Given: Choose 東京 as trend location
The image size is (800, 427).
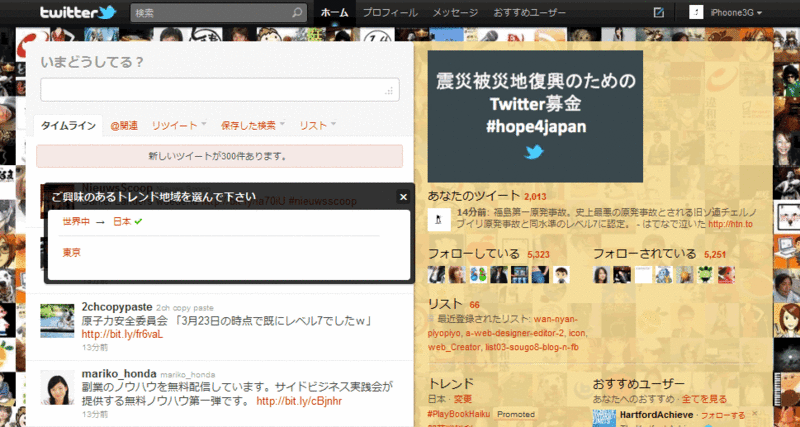Looking at the screenshot, I should tap(71, 253).
